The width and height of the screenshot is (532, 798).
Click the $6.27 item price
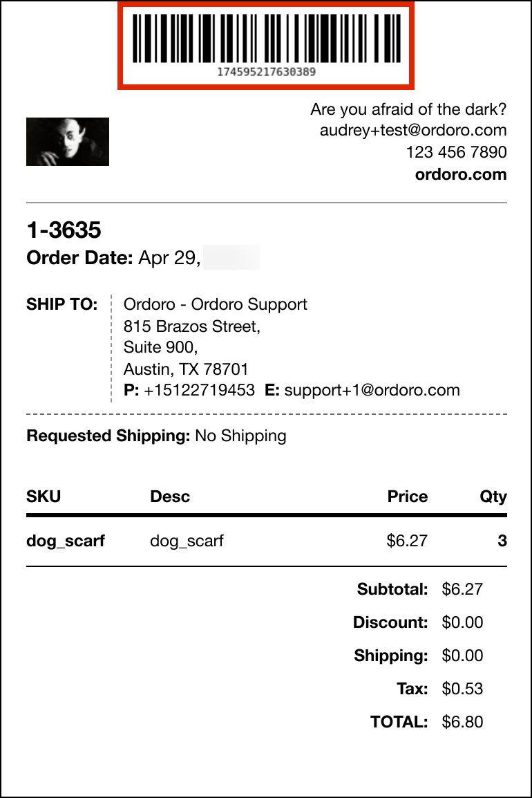[x=407, y=541]
